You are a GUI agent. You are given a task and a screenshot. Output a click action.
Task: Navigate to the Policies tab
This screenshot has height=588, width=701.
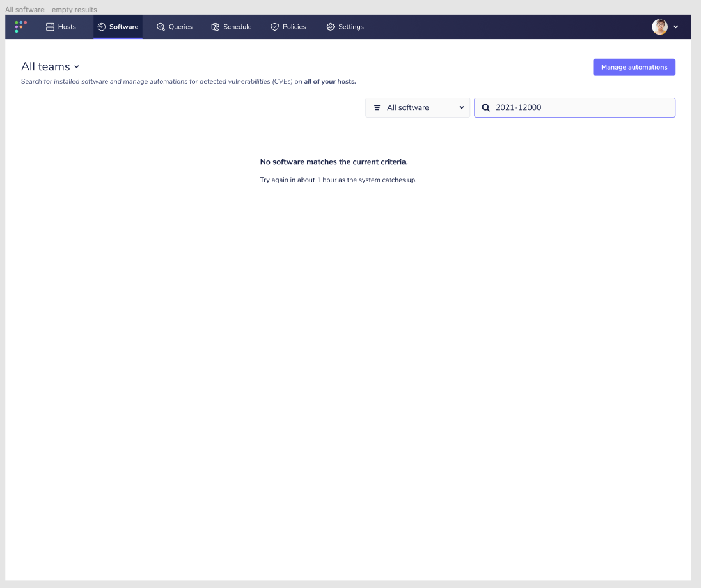click(288, 26)
